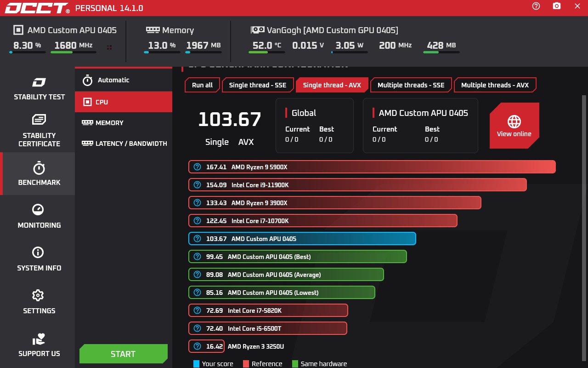
Task: Switch to Single thread - SSE tab
Action: point(257,85)
